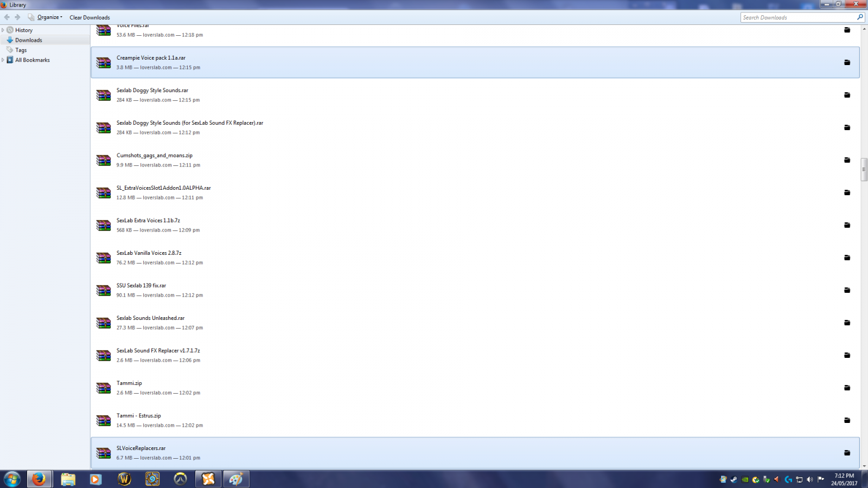Screen dimensions: 868x488
Task: Click the archive icon of SSU Sexlab 139 fix.rar
Action: [x=103, y=290]
